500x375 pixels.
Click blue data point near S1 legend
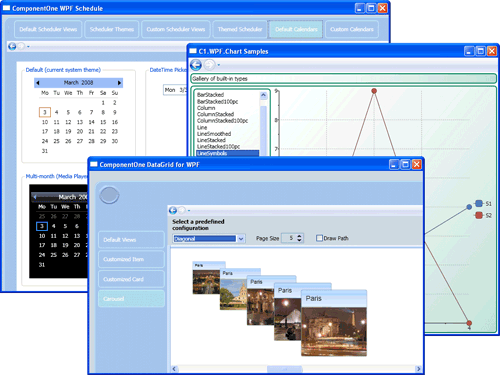[x=469, y=207]
